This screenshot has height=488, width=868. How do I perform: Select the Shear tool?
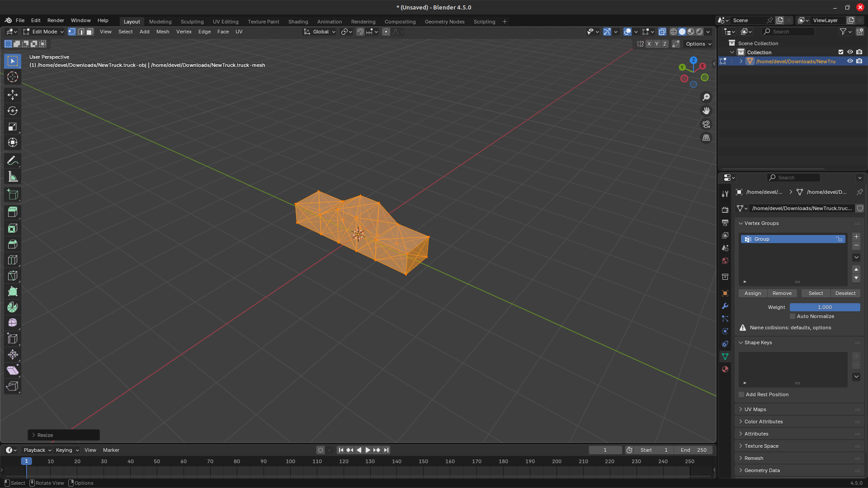[x=13, y=371]
